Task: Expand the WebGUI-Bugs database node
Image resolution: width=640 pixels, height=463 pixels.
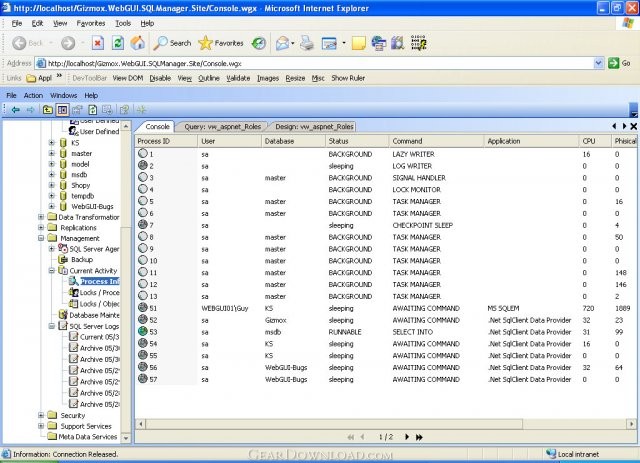Action: tap(52, 206)
